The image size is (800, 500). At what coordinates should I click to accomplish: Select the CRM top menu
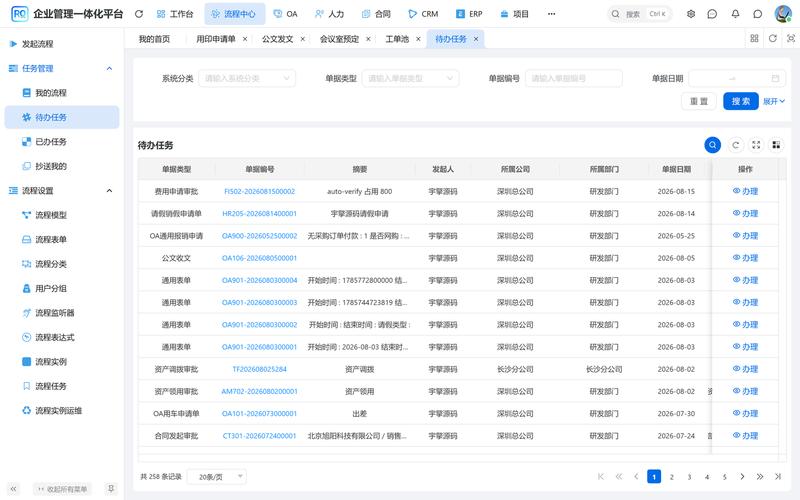coord(423,14)
